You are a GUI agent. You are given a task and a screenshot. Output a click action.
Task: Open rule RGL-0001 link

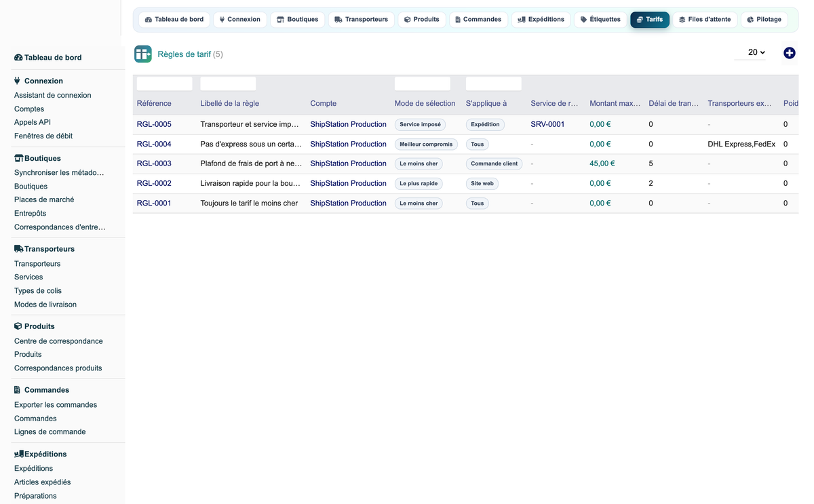154,203
